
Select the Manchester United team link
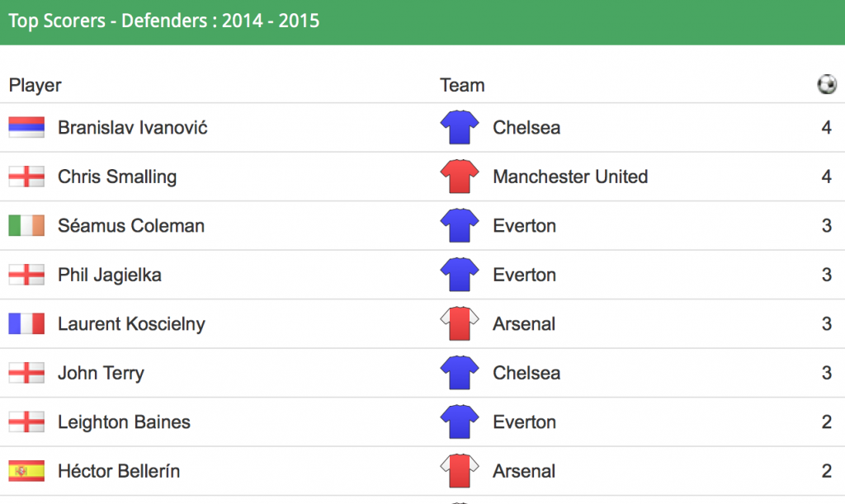570,177
